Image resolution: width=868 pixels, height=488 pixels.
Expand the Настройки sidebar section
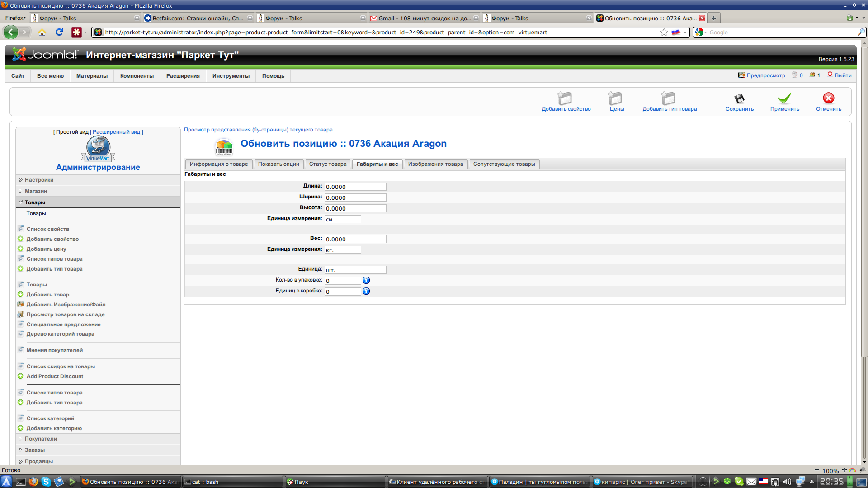click(x=39, y=180)
